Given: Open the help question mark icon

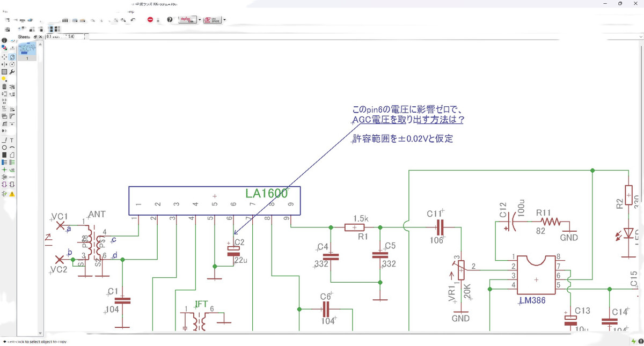Looking at the screenshot, I should (x=170, y=20).
